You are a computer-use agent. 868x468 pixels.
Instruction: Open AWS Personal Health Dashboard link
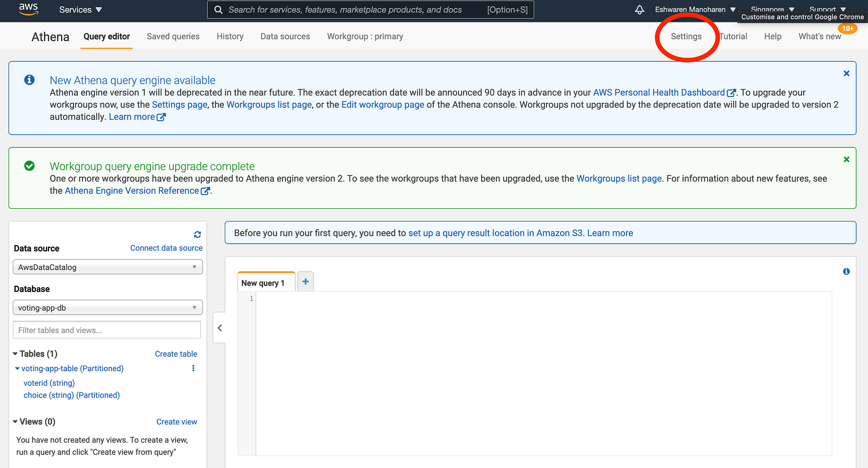[x=664, y=93]
